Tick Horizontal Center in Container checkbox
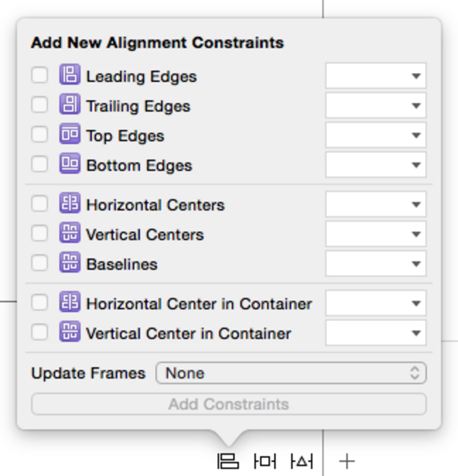 pos(39,302)
